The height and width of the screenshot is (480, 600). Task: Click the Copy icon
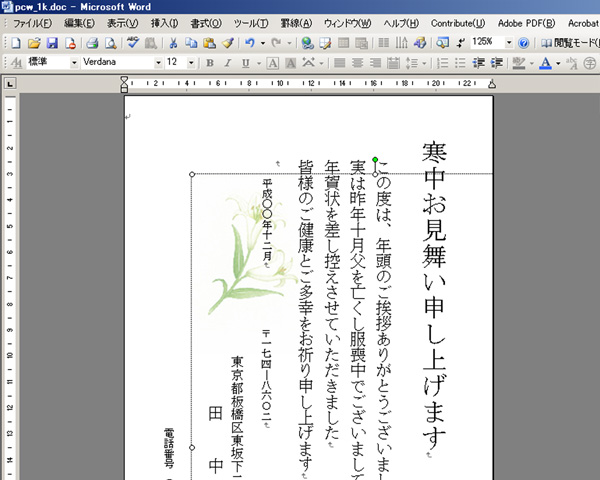pos(191,42)
